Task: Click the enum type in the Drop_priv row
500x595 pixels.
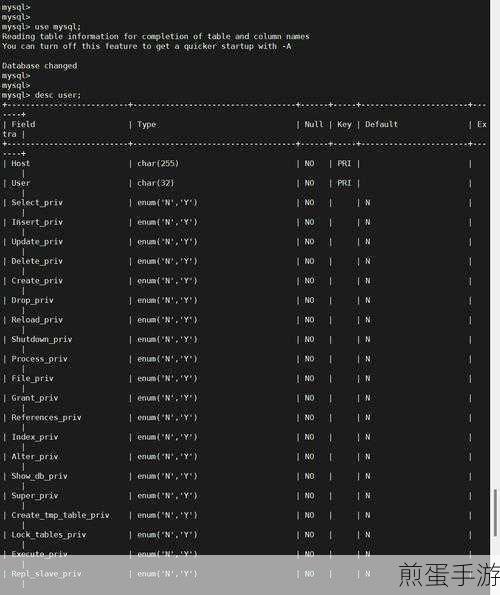Action: click(167, 301)
